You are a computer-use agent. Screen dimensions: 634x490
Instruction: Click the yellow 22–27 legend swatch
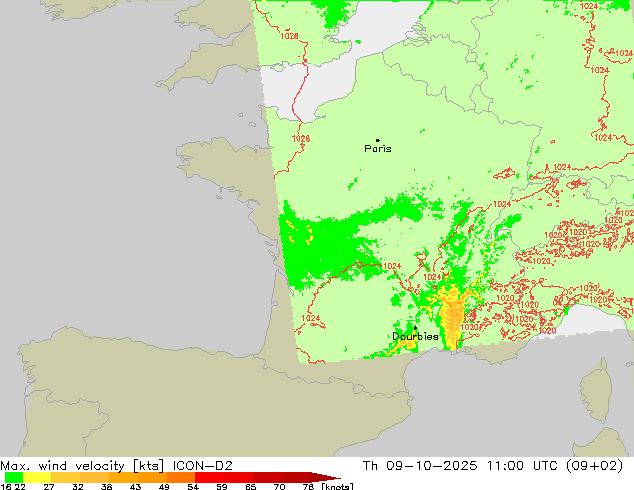click(x=37, y=477)
